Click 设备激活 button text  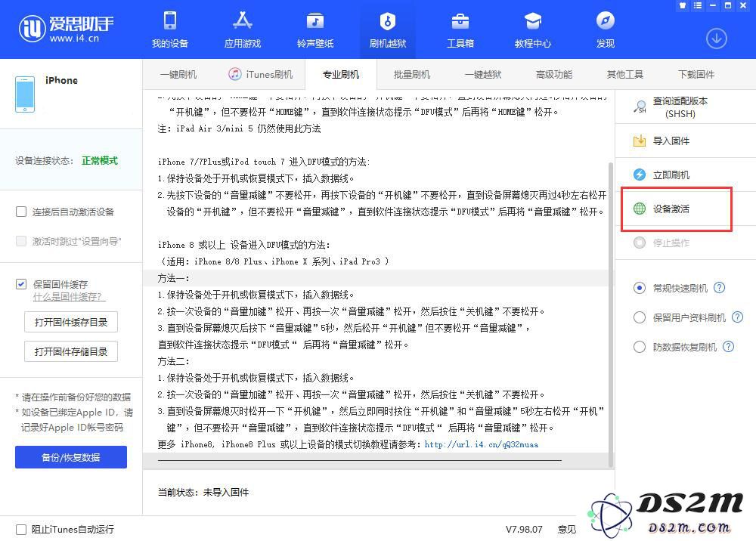[x=671, y=209]
